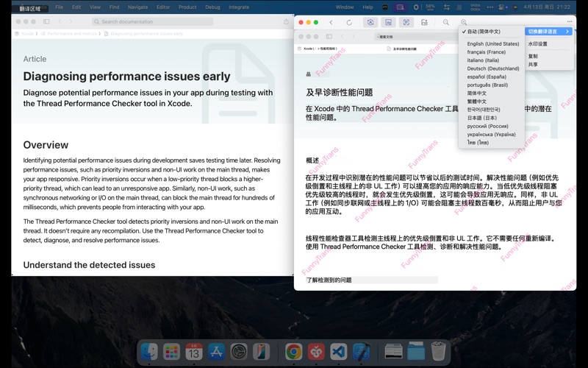Click the highlighted screen-capture menu bar icon
The image size is (588, 368).
click(400, 7)
